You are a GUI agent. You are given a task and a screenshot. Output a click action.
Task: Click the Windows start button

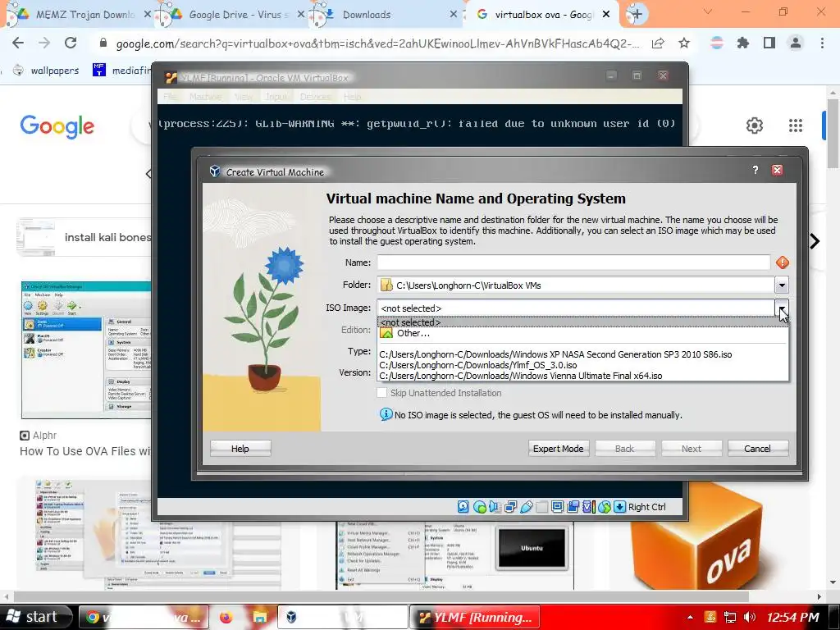pos(35,617)
